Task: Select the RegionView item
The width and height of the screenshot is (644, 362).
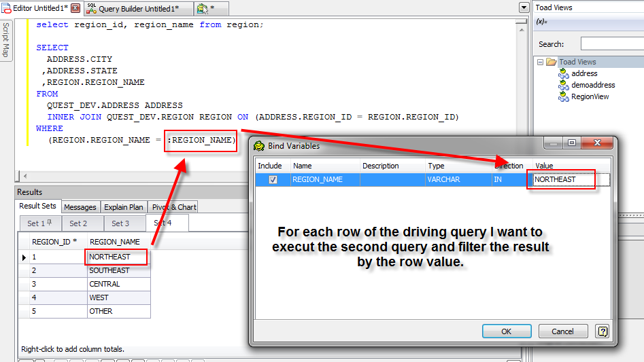Action: [590, 96]
